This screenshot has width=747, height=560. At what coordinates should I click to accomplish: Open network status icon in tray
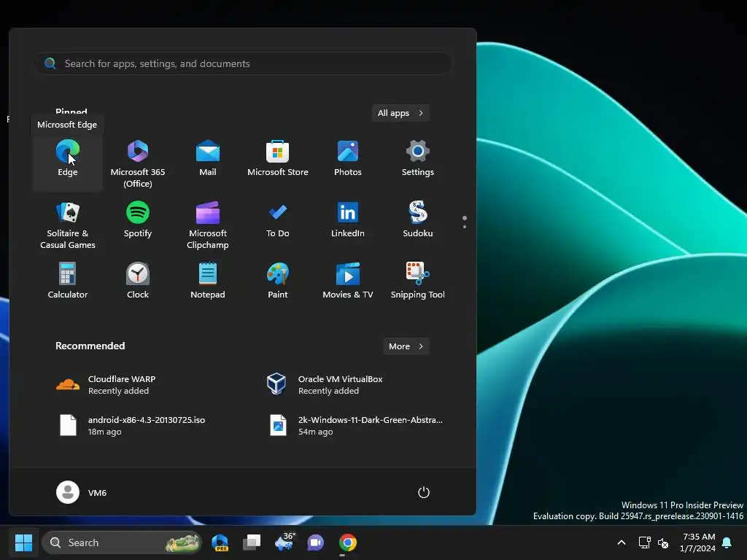pos(645,542)
